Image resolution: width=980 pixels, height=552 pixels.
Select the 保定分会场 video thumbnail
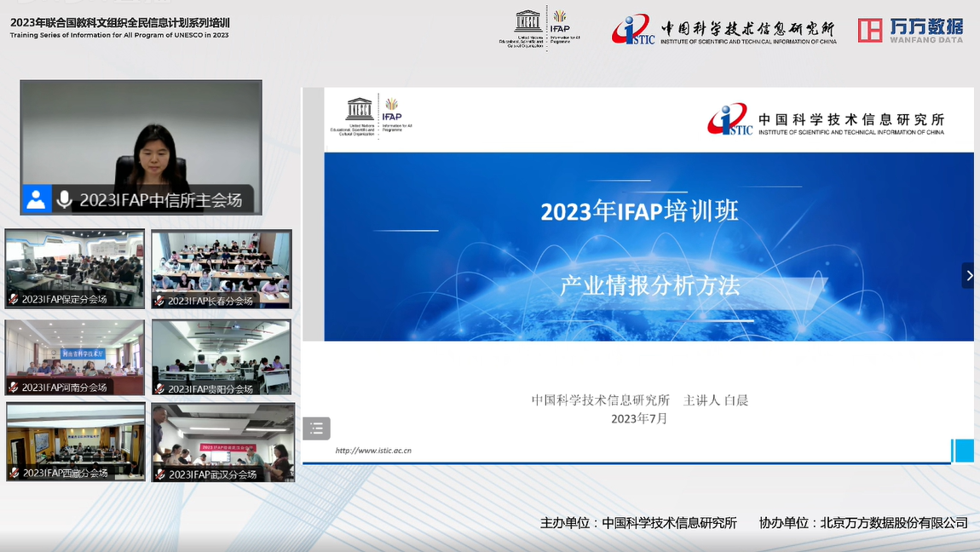tap(75, 268)
